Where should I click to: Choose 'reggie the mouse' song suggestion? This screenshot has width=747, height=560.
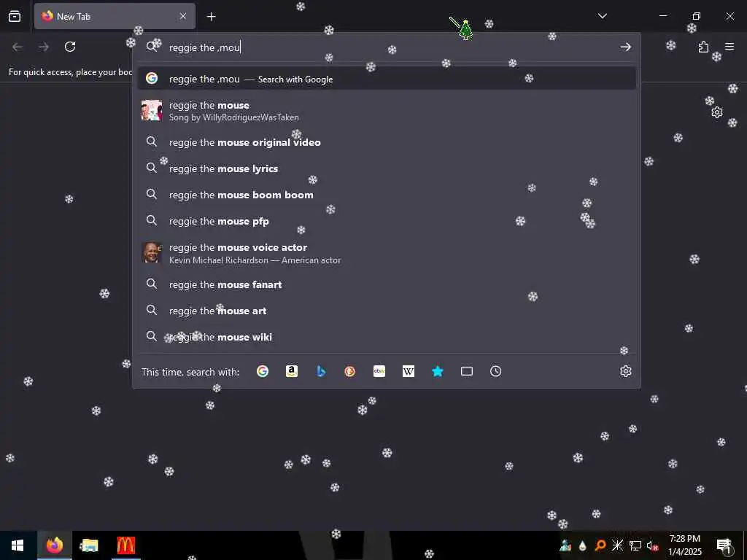(x=387, y=111)
